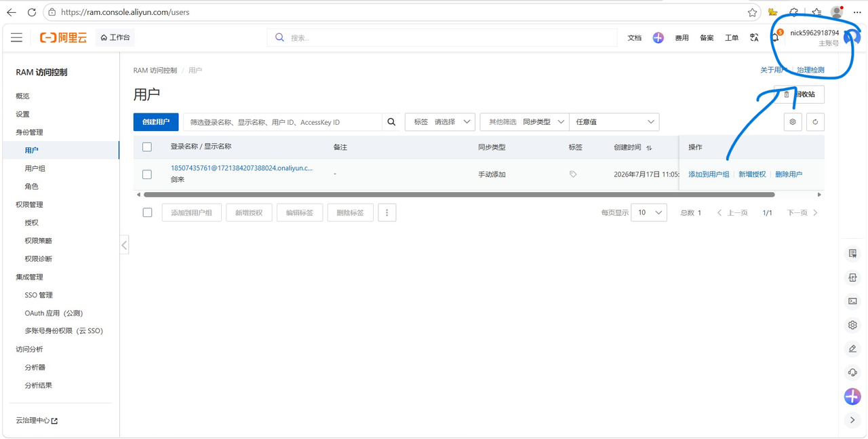The width and height of the screenshot is (868, 439).
Task: Open 分析器 under 访问分析
Action: coord(35,367)
